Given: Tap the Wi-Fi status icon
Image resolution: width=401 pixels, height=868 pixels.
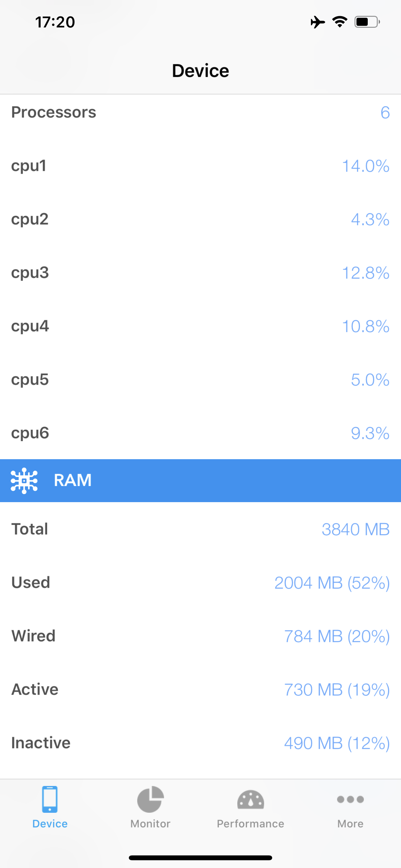Looking at the screenshot, I should click(x=340, y=22).
